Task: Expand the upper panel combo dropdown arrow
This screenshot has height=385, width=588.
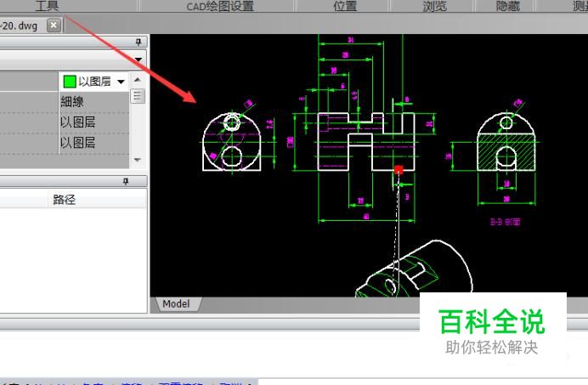Action: pyautogui.click(x=138, y=59)
